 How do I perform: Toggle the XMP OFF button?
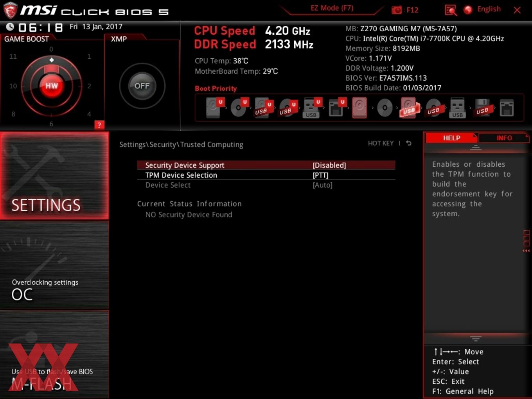[142, 86]
